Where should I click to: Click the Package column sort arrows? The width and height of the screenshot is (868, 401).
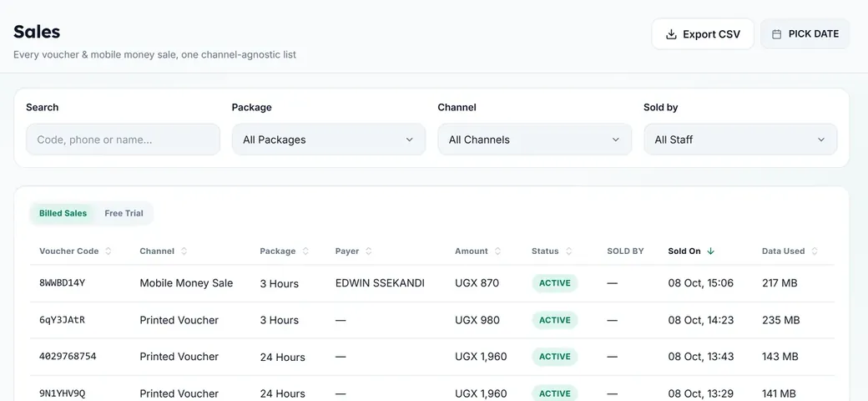(305, 251)
